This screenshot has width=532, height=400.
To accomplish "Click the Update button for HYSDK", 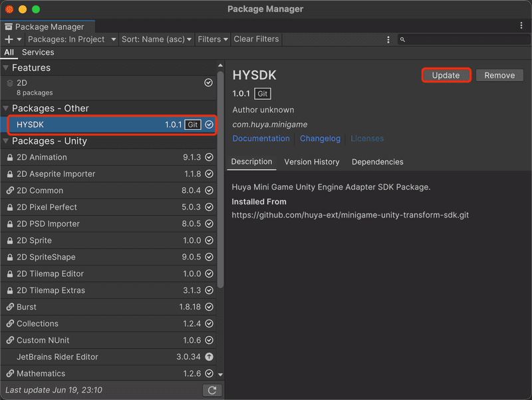I will click(x=446, y=75).
